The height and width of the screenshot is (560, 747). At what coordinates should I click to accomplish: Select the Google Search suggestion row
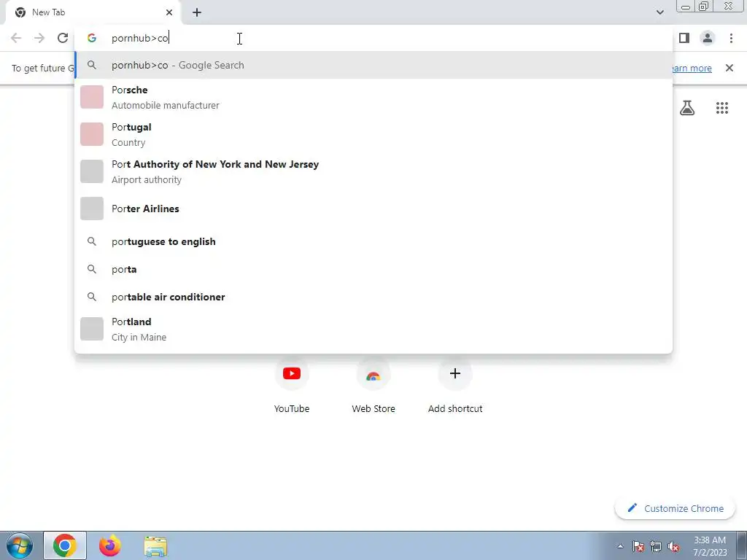[x=373, y=65]
